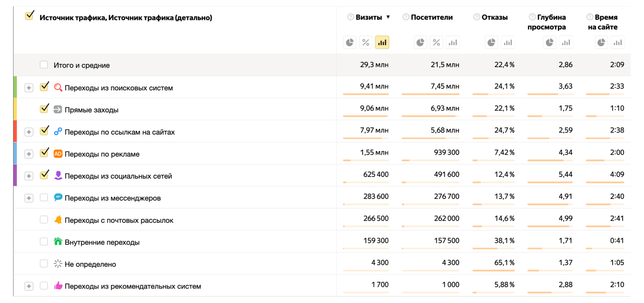The image size is (644, 303).
Task: Select bar chart for Время на сайте
Action: pyautogui.click(x=618, y=43)
